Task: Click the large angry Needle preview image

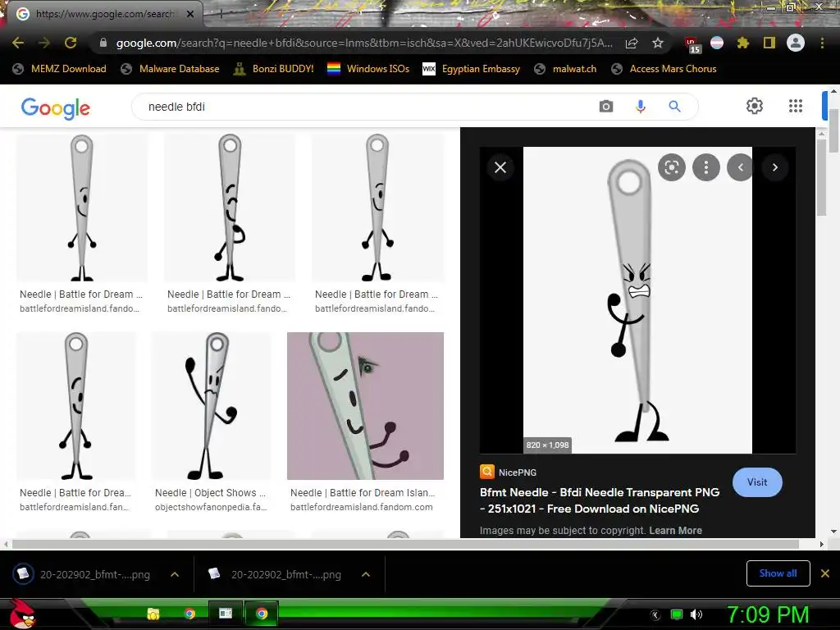Action: (637, 300)
